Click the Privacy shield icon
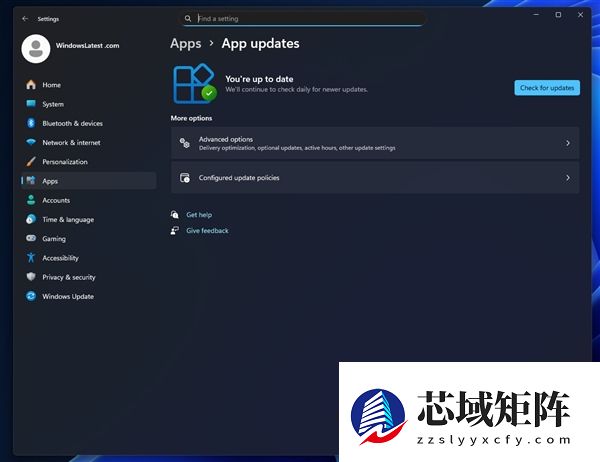 (x=31, y=277)
